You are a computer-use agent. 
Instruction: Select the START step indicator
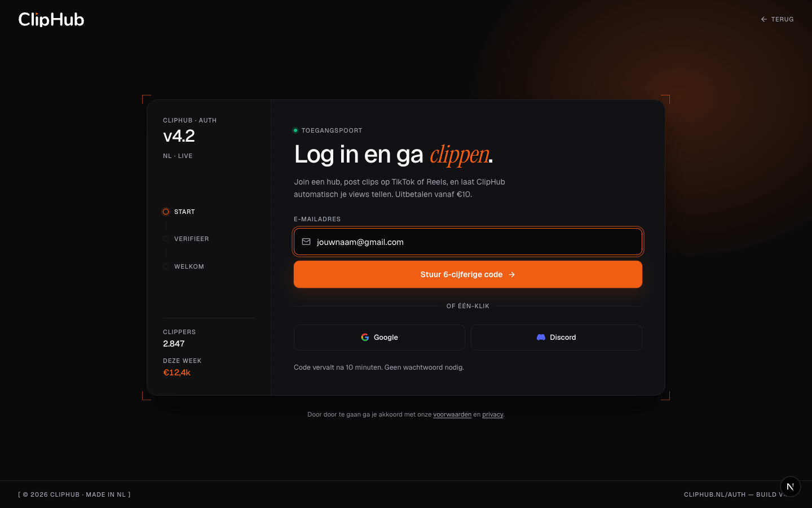coord(179,212)
